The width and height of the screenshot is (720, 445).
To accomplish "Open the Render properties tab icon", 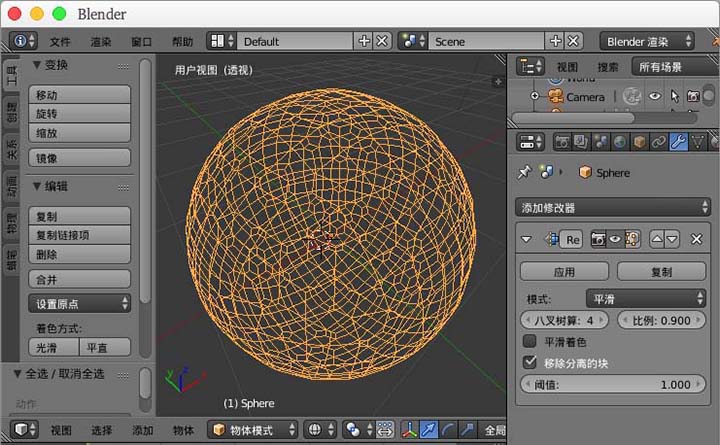I will 562,142.
